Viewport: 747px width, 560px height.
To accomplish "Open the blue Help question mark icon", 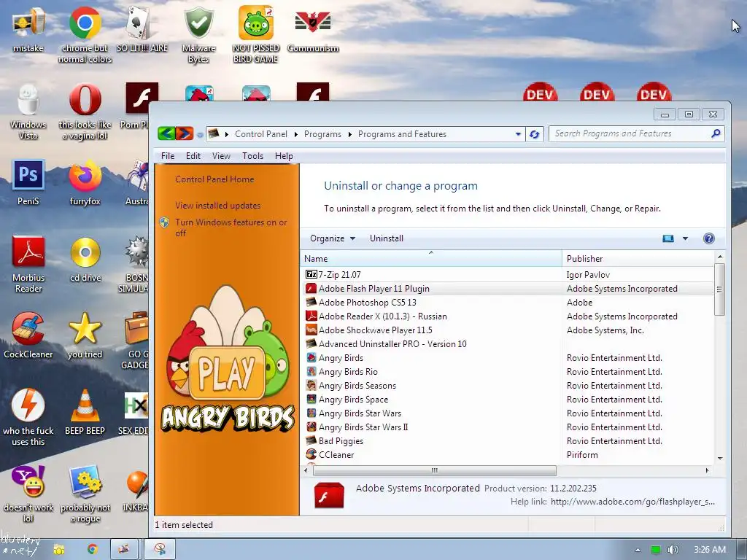I will (x=709, y=238).
